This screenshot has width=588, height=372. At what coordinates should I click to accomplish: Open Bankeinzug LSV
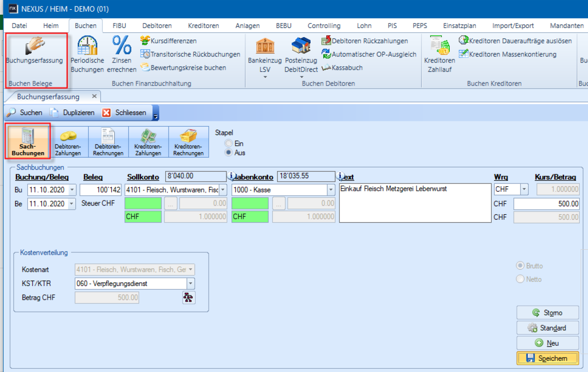coord(265,54)
